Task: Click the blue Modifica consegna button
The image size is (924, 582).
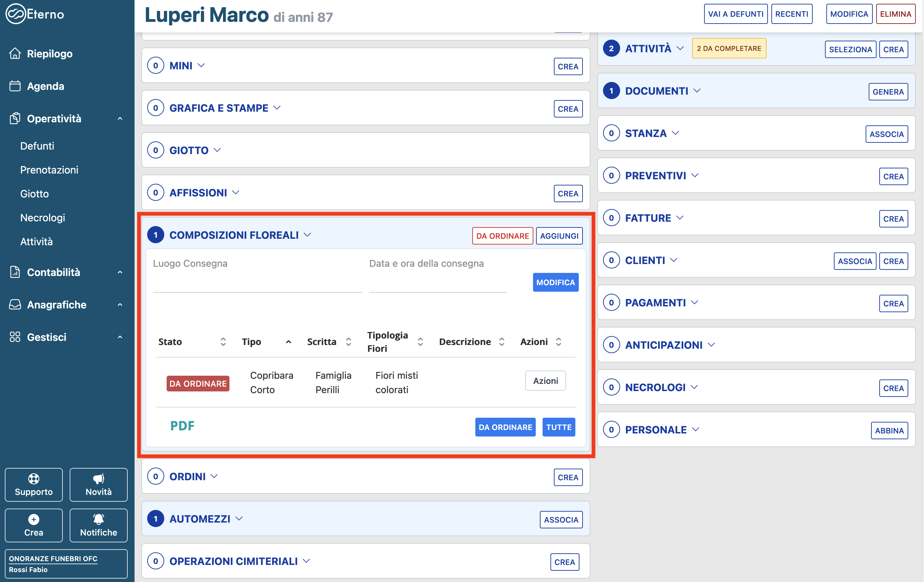Action: [555, 282]
